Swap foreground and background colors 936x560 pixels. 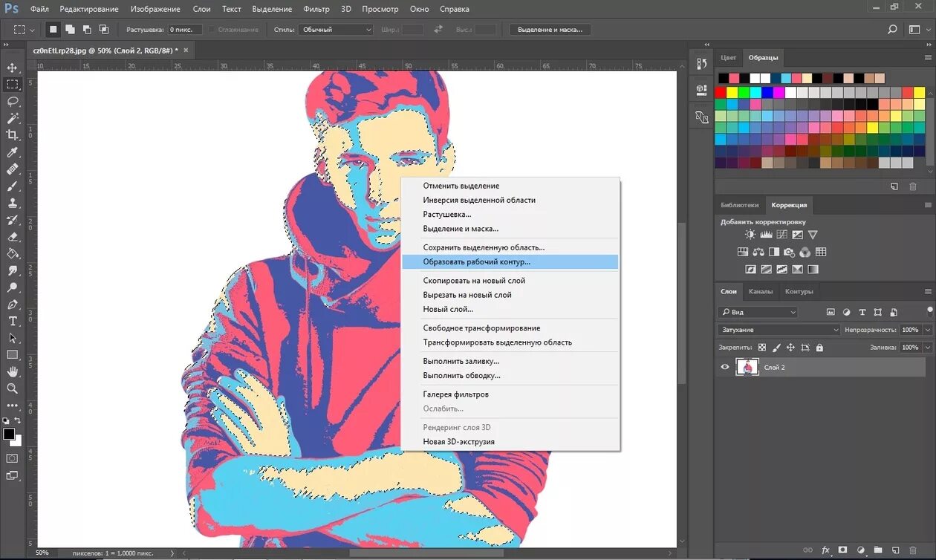tap(17, 421)
